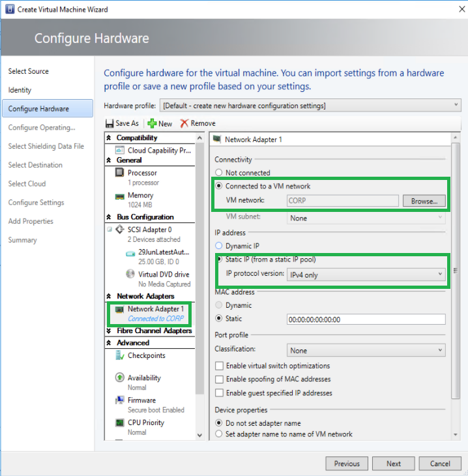
Task: Go to the Add Properties step
Action: point(31,221)
